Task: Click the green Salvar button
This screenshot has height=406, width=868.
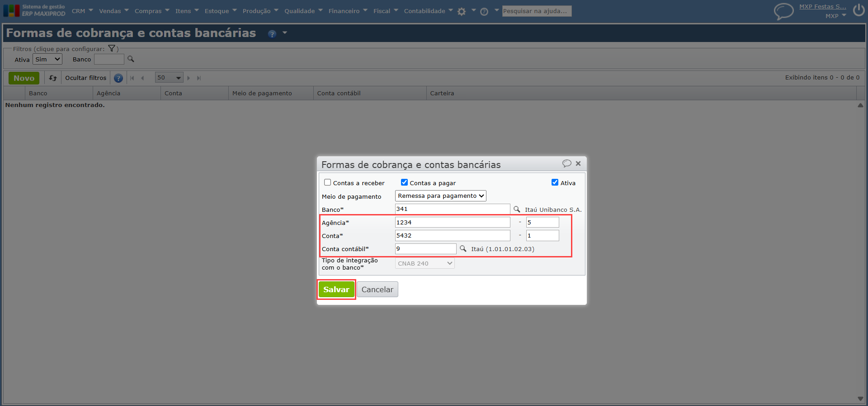Action: [336, 289]
